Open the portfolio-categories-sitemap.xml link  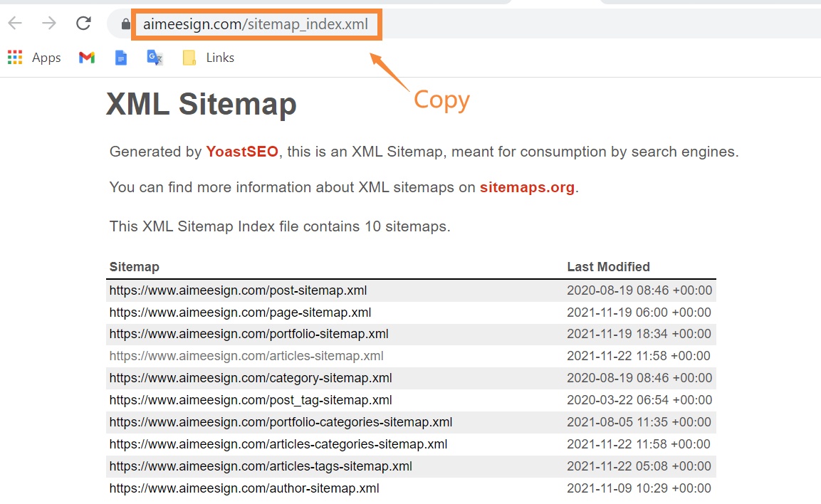281,422
